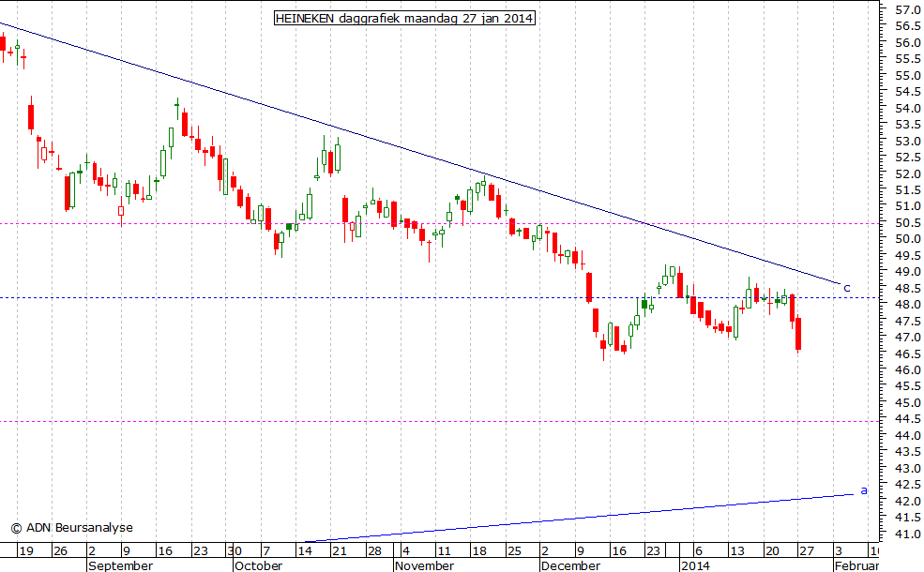Screen dimensions: 924x572
Task: Click date label '3' above Februar
Action: click(x=839, y=551)
